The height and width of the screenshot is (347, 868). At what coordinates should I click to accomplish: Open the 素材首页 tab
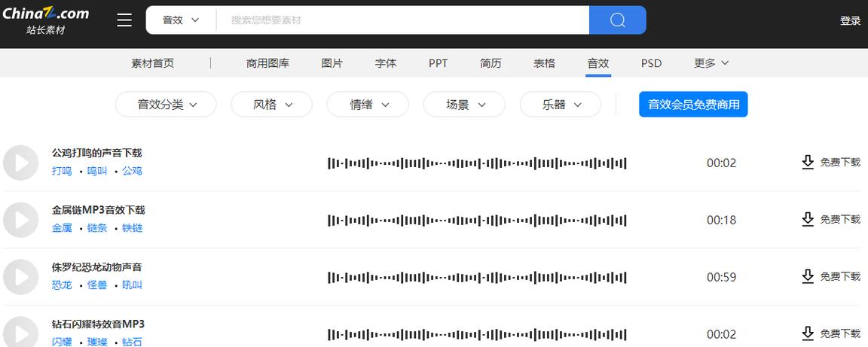[152, 63]
